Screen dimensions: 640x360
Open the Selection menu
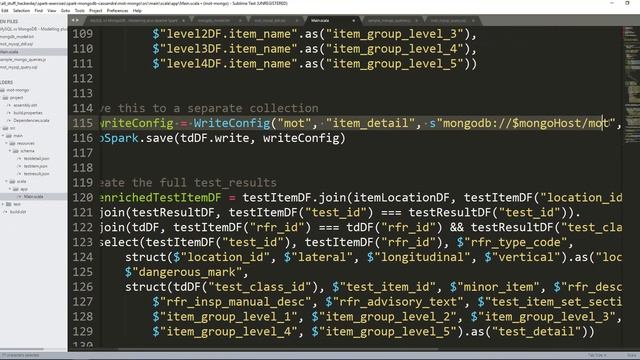21,11
